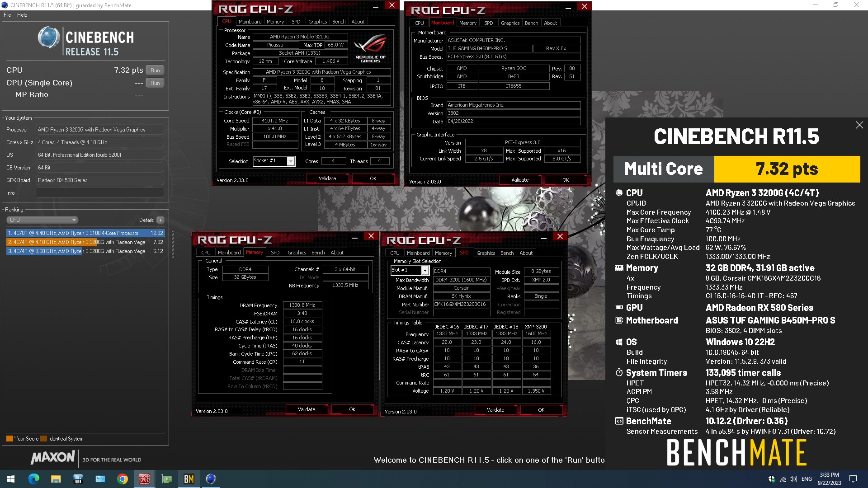868x488 pixels.
Task: Click OK in CPU-Z SPD window
Action: 541,410
